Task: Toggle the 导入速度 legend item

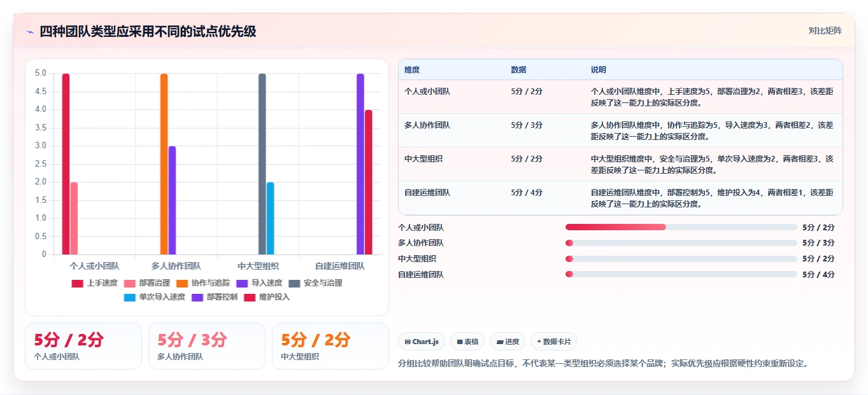Action: 259,283
